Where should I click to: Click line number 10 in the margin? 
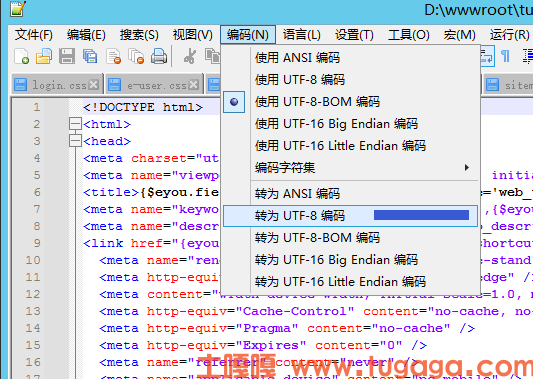[x=33, y=260]
